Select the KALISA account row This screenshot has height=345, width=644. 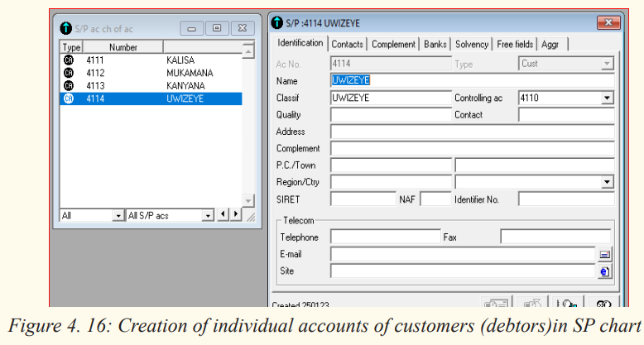[151, 60]
